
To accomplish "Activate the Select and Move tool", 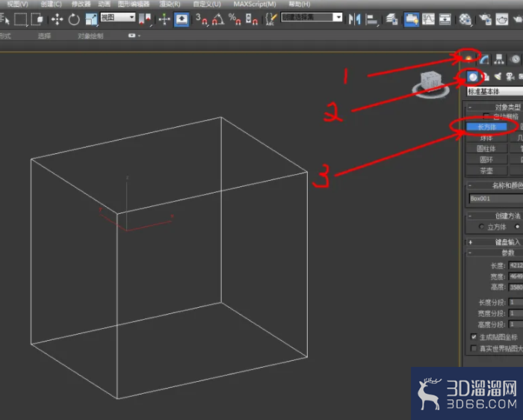I will tap(58, 19).
